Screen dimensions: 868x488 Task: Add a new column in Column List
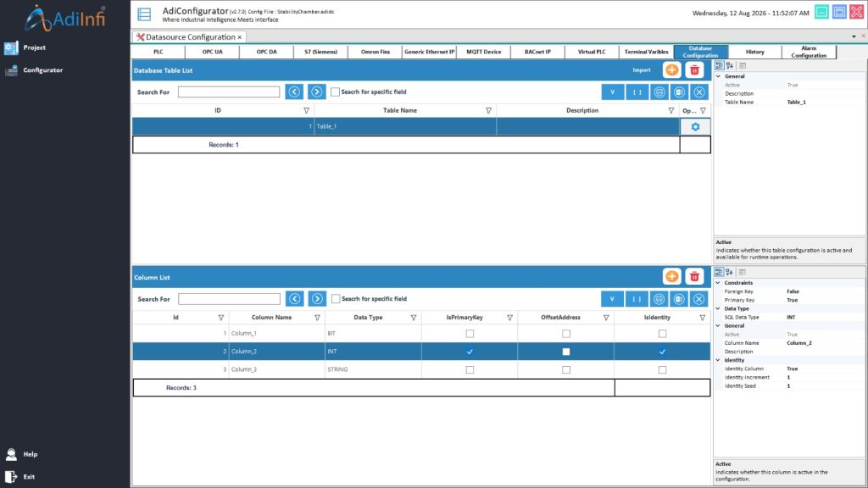tap(671, 277)
